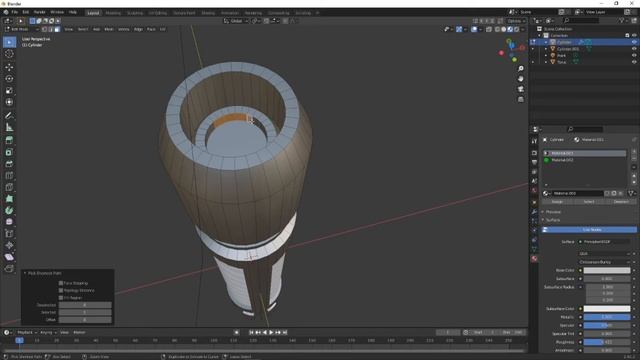Image resolution: width=640 pixels, height=360 pixels.
Task: Select the Spin tool
Action: tap(9, 210)
